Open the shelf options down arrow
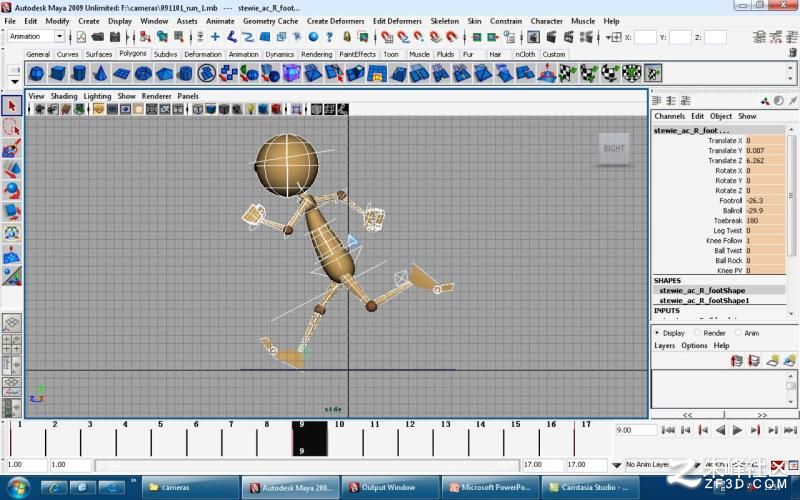 [15, 82]
